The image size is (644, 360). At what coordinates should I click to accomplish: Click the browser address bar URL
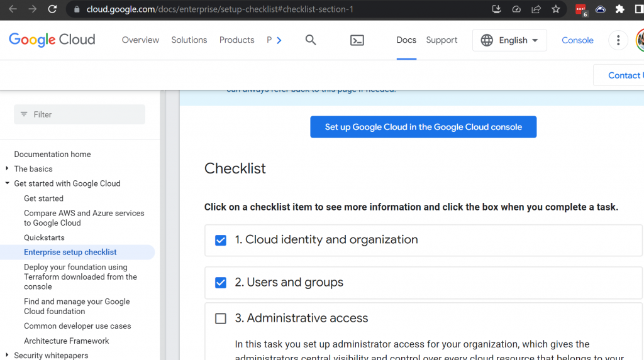(x=219, y=9)
